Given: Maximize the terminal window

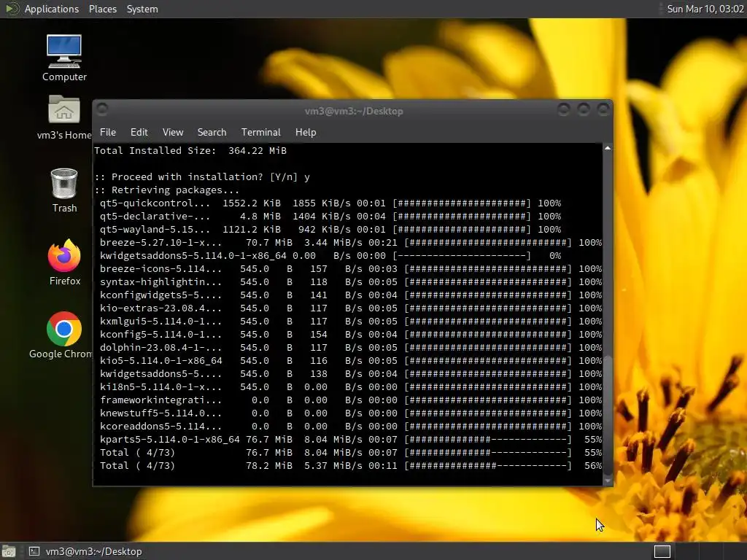Looking at the screenshot, I should tap(584, 110).
